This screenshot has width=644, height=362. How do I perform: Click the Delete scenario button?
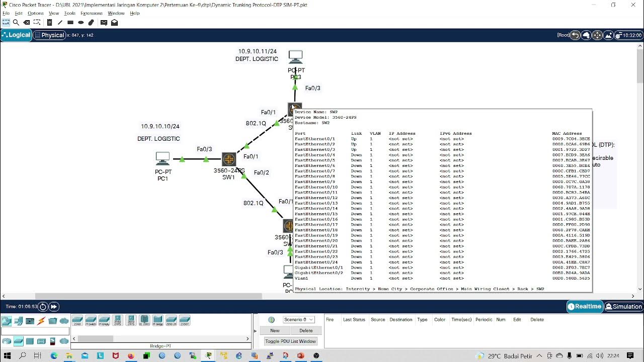click(x=306, y=331)
